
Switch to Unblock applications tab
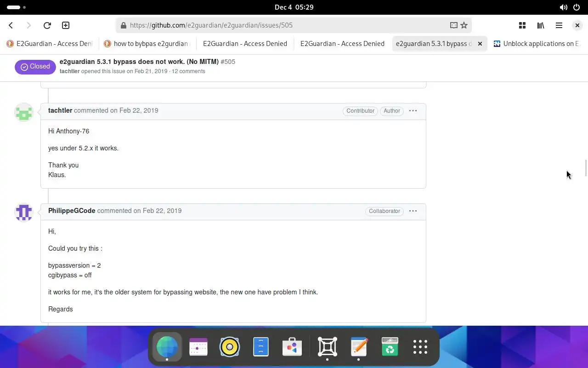point(537,44)
